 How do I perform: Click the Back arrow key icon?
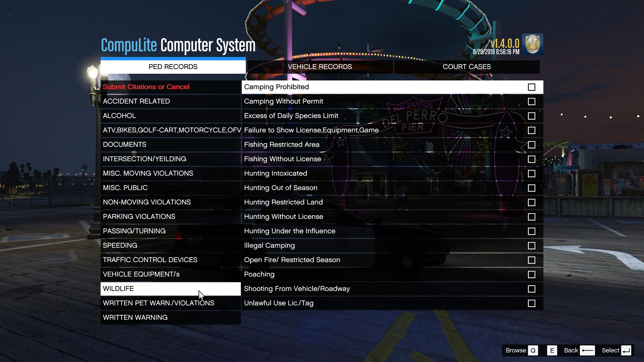587,350
